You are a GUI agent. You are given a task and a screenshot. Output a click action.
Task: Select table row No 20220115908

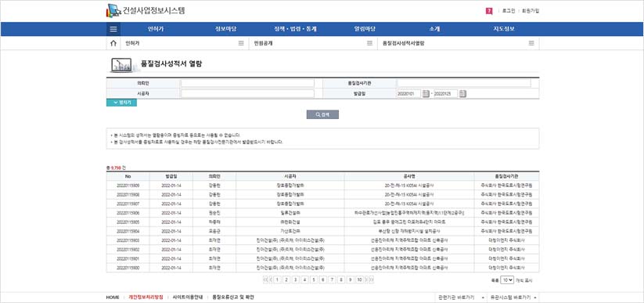(323, 194)
